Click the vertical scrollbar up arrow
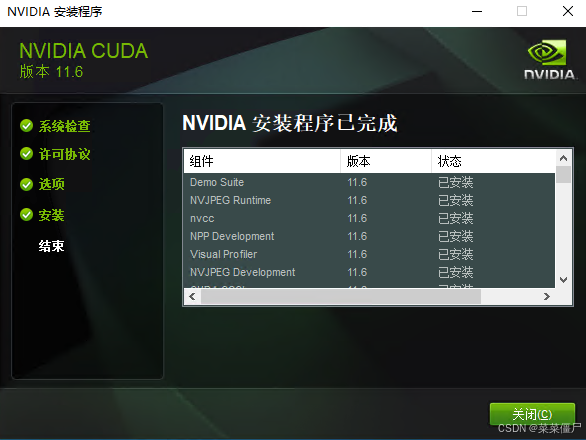This screenshot has width=586, height=440. click(564, 158)
